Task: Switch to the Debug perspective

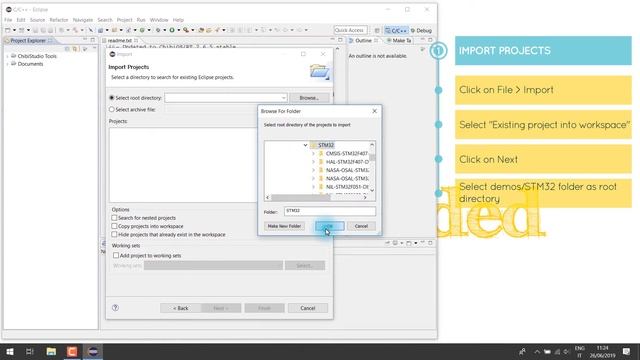Action: pos(421,31)
